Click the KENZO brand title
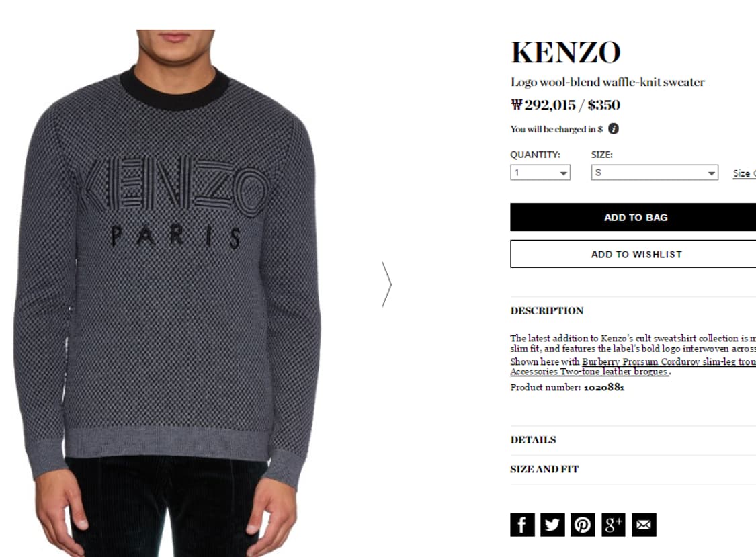Viewport: 756px width, 557px height. pos(566,52)
